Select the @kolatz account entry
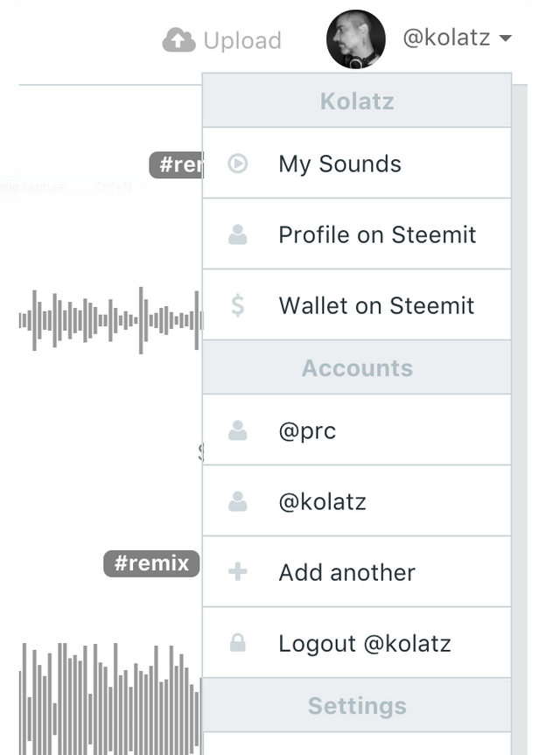This screenshot has height=755, width=560. tap(322, 501)
